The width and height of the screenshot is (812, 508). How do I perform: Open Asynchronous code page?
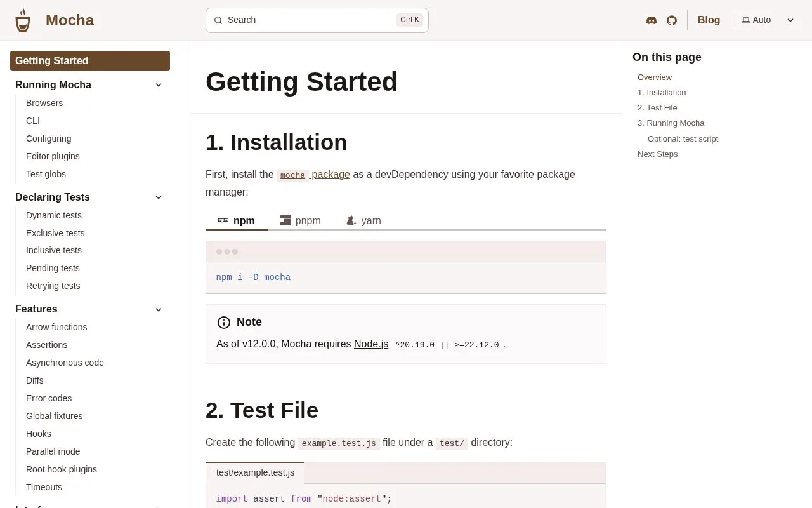65,363
